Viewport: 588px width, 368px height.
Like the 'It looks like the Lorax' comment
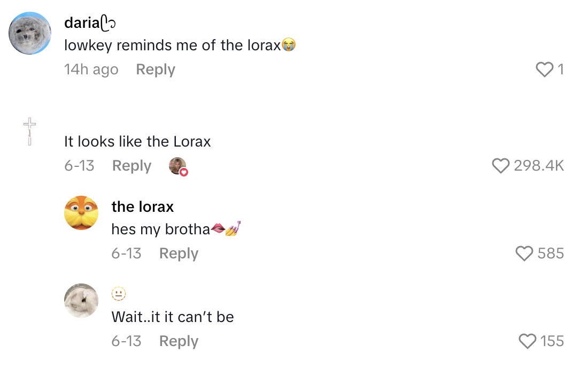(x=500, y=166)
